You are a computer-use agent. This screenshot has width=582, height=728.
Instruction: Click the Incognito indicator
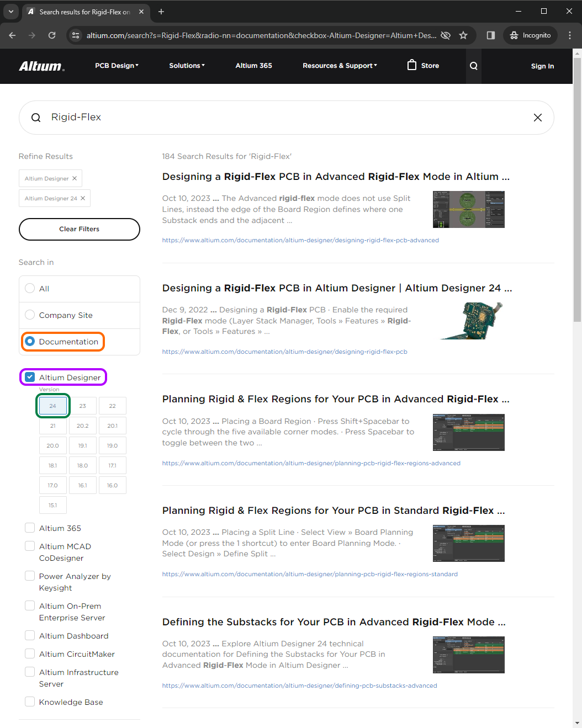(x=530, y=35)
